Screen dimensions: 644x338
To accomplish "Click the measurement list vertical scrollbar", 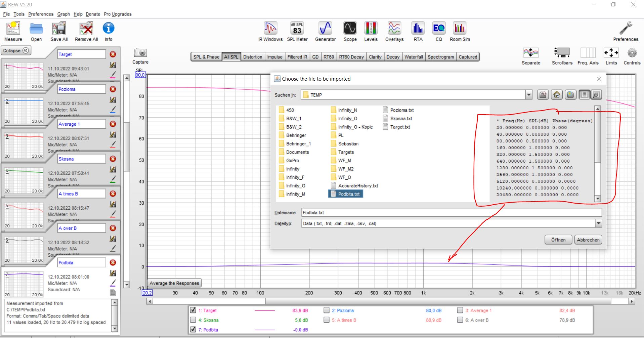I will click(127, 181).
